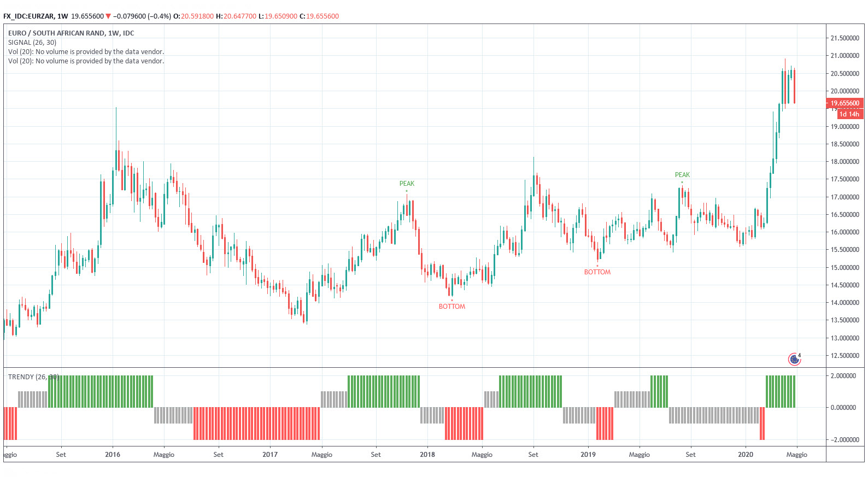Click the 17.500000 price axis label

point(845,179)
